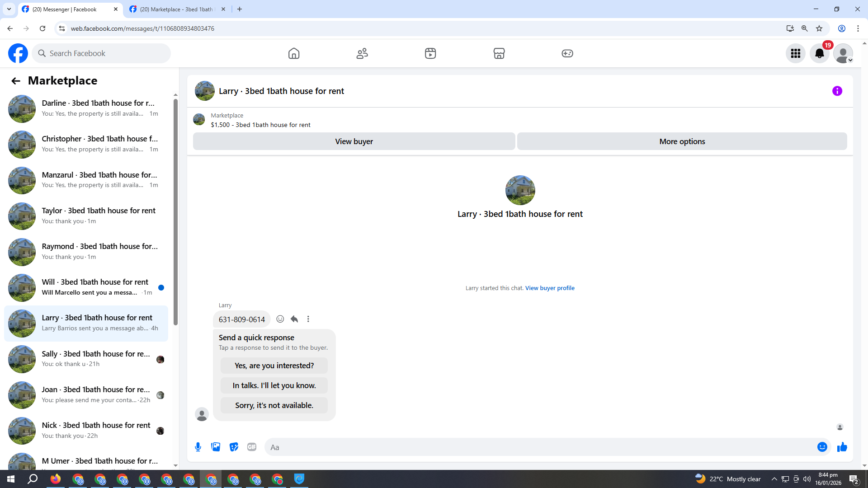
Task: React to Larry's phone number message
Action: click(280, 319)
